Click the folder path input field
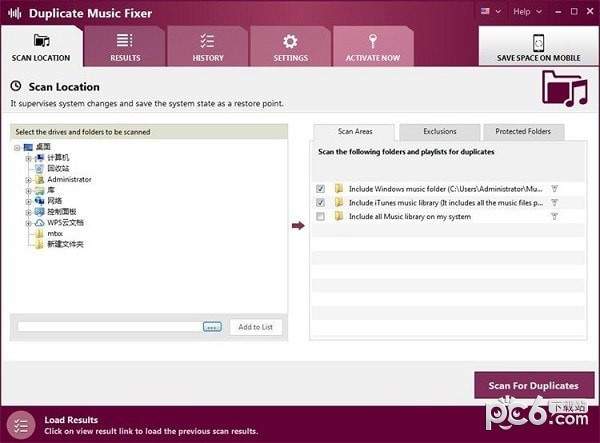 click(x=108, y=327)
